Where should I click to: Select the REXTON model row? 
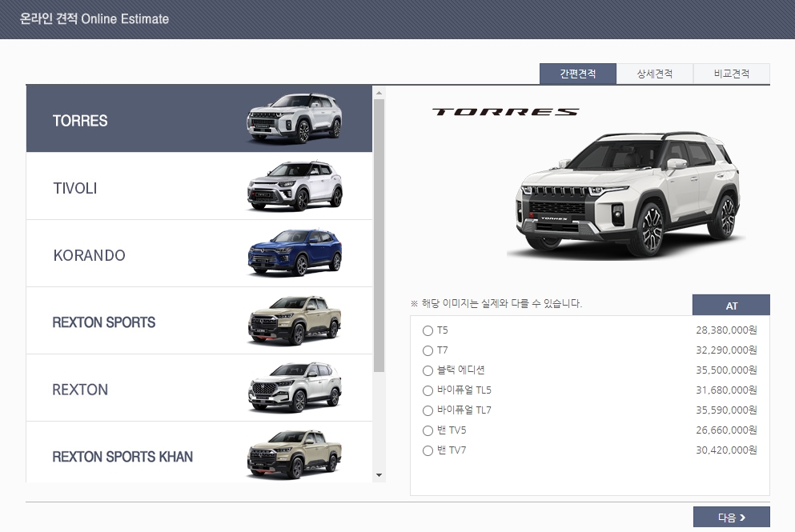coord(199,388)
